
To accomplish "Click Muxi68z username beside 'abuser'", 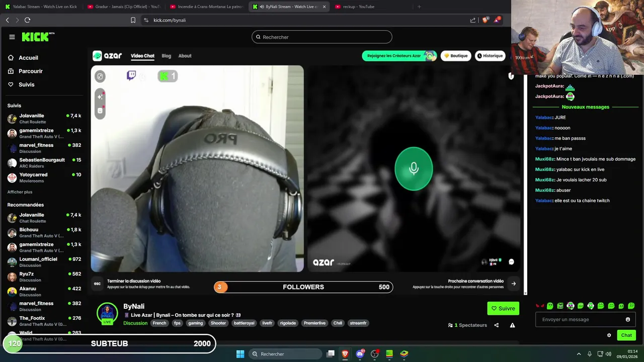I will point(545,190).
